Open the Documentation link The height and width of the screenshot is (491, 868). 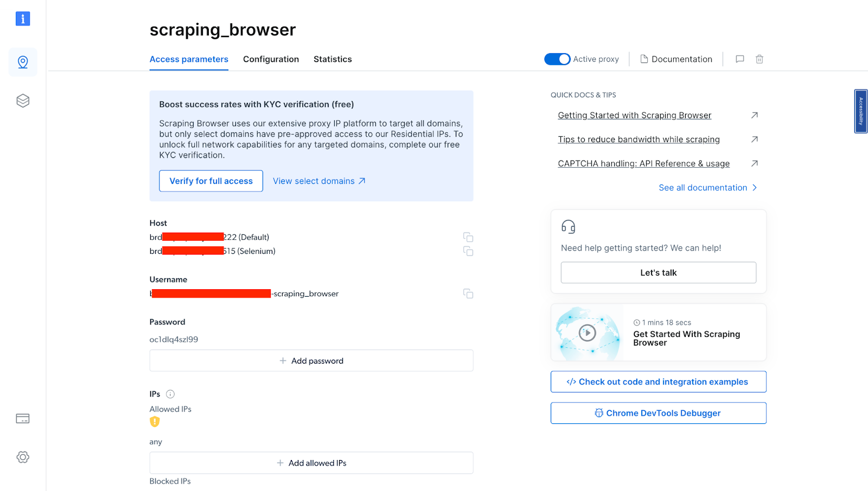[676, 59]
